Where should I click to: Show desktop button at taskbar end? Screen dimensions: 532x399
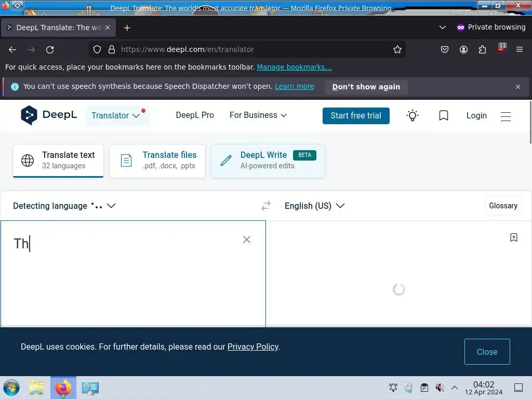coord(518,388)
